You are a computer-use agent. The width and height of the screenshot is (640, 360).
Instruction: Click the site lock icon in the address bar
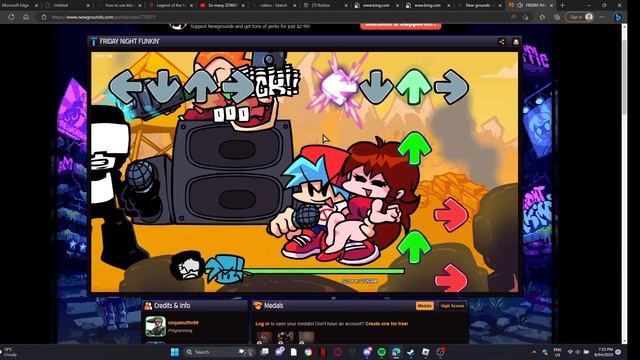tap(44, 17)
